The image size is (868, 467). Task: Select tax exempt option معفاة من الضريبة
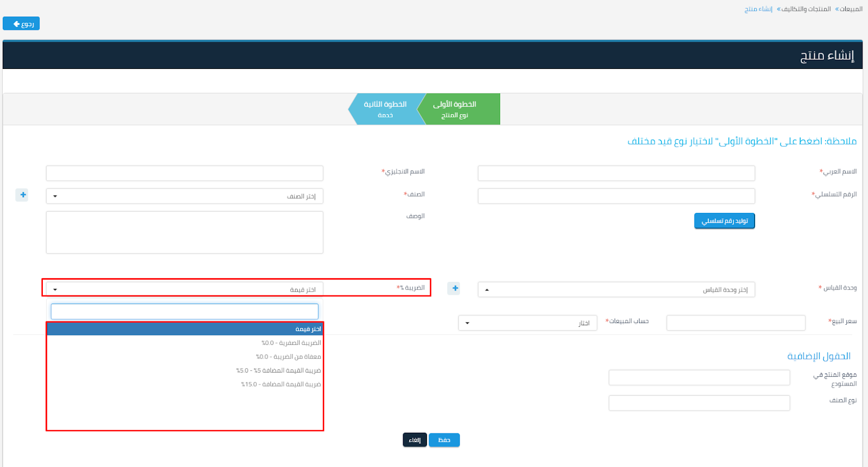(x=288, y=357)
